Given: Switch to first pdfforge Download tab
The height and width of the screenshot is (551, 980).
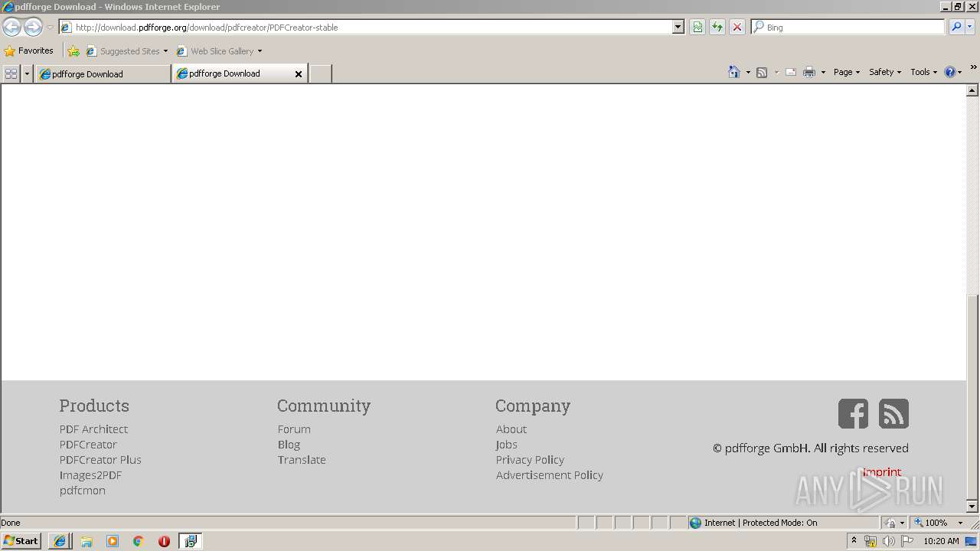Looking at the screenshot, I should (x=103, y=74).
